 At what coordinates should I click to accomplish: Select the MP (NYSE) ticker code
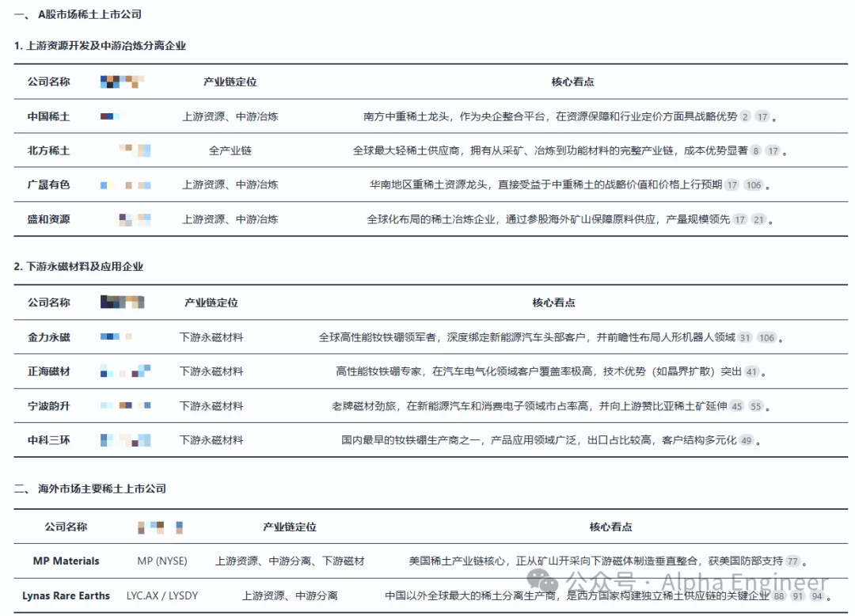162,561
